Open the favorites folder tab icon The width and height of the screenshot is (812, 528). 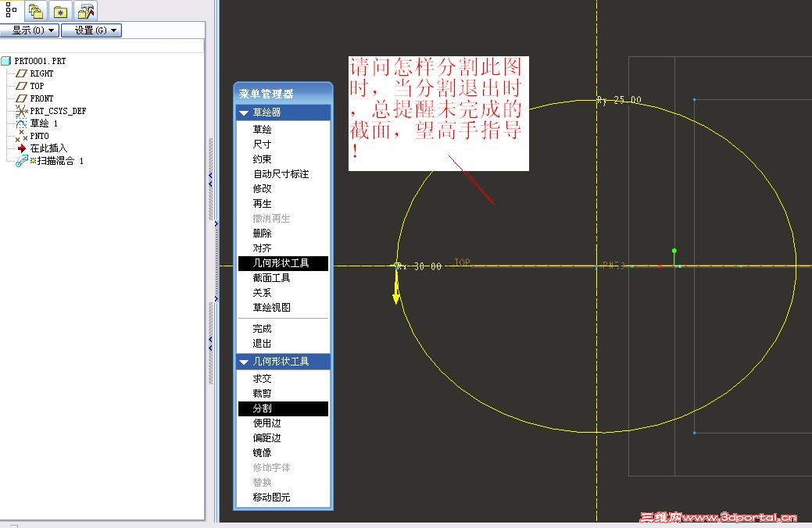click(61, 11)
